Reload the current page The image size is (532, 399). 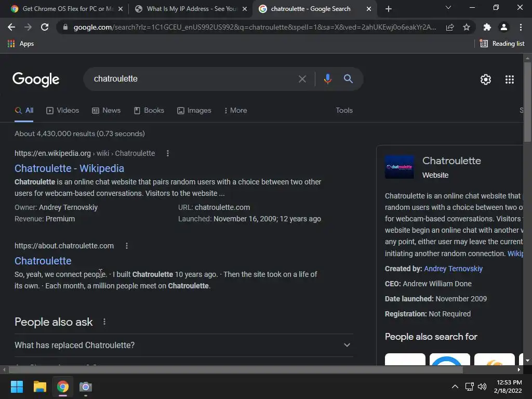click(x=45, y=27)
